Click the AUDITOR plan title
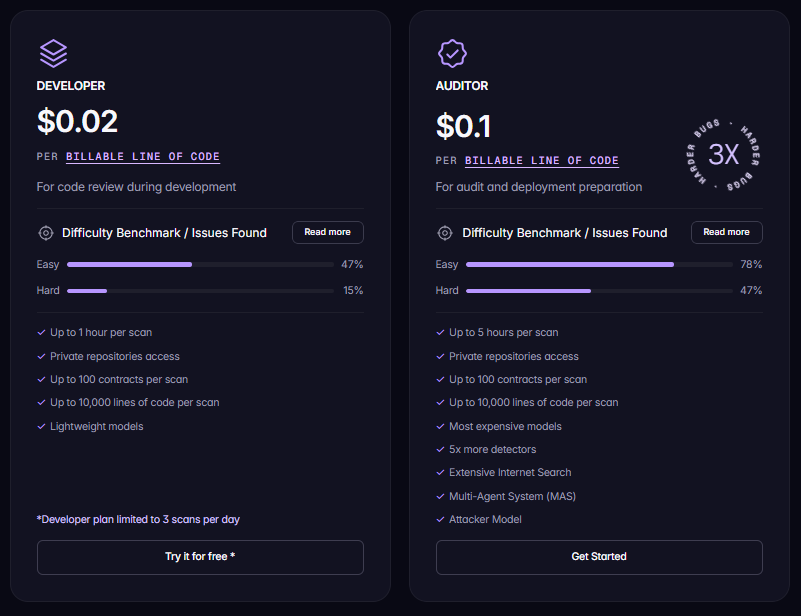This screenshot has height=616, width=801. (462, 86)
